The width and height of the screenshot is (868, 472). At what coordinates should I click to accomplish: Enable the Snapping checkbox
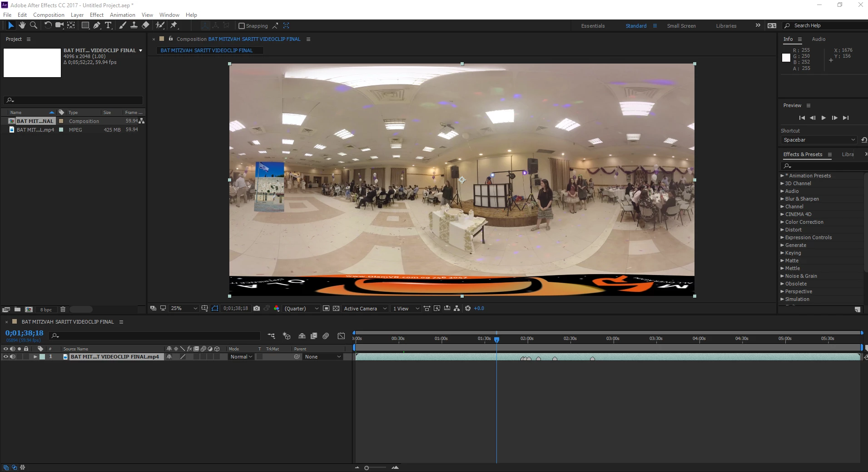click(x=242, y=26)
